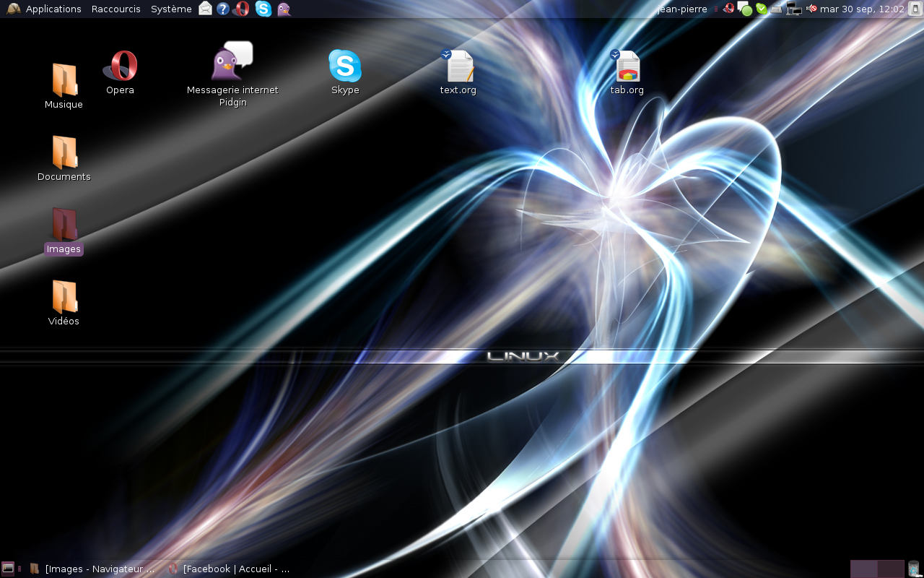Click the green Skype status tray icon
This screenshot has width=924, height=578.
762,9
